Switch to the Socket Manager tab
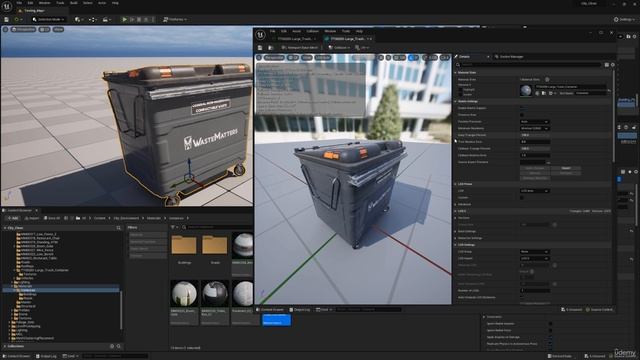The height and width of the screenshot is (360, 640). pos(509,57)
